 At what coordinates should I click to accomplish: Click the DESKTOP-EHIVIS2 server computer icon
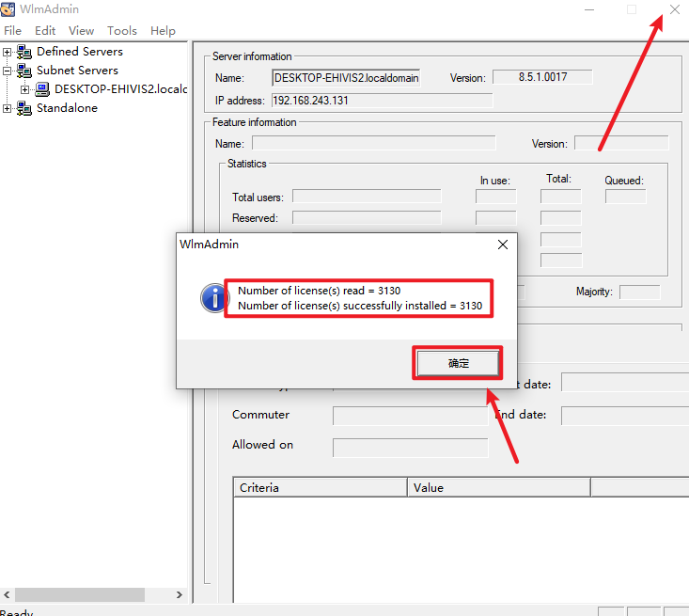pyautogui.click(x=42, y=89)
